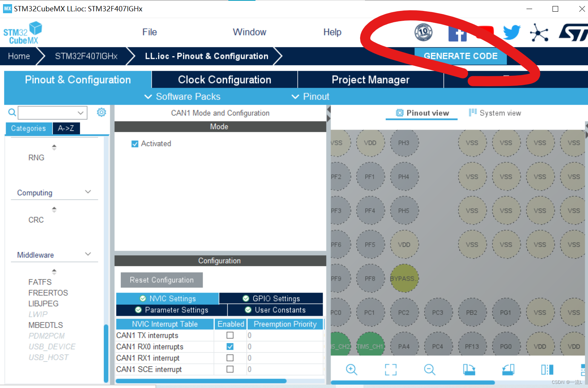
Task: Rotate the chip clockwise icon
Action: coord(469,370)
